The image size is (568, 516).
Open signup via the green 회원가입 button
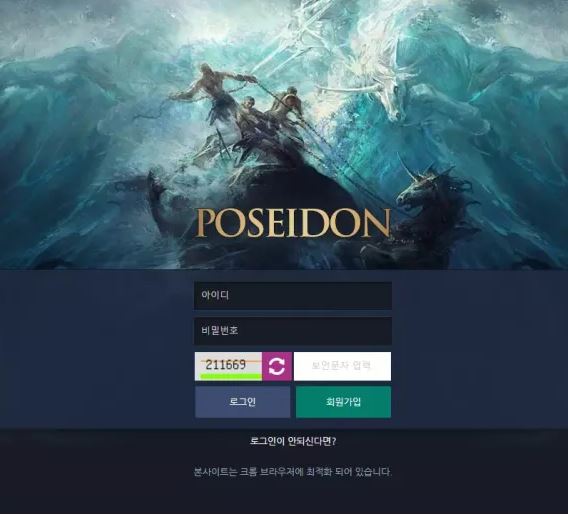click(x=343, y=402)
